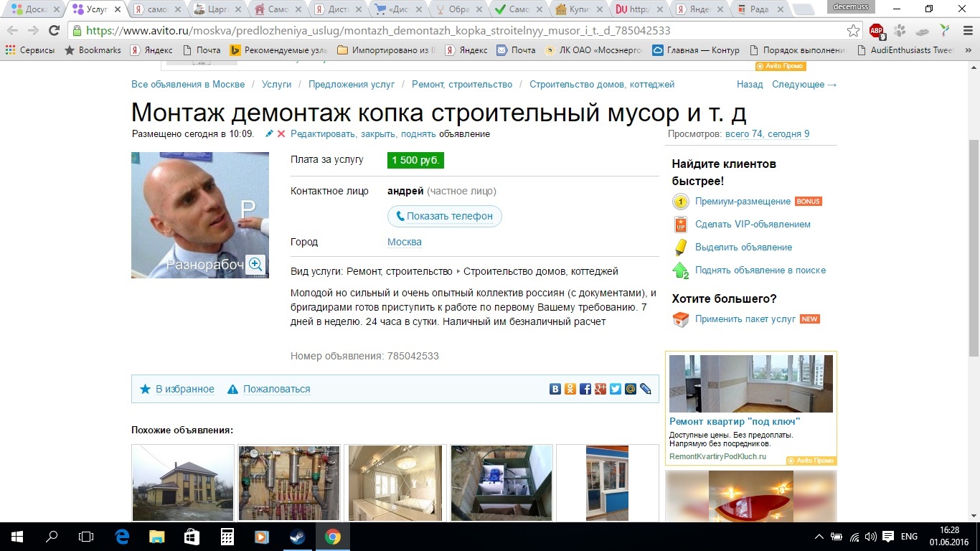Click the Показать телефон button
The height and width of the screenshot is (551, 980).
(444, 216)
